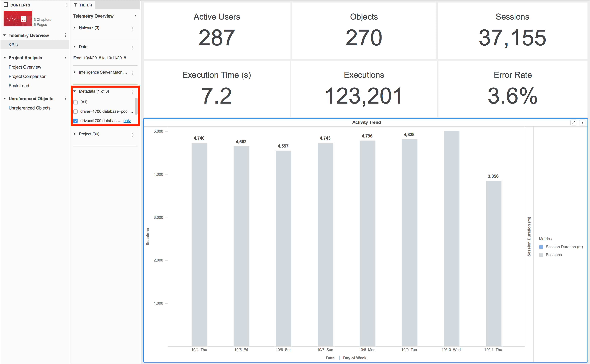Open the Project filter three-dot menu
Image resolution: width=590 pixels, height=364 pixels.
132,135
